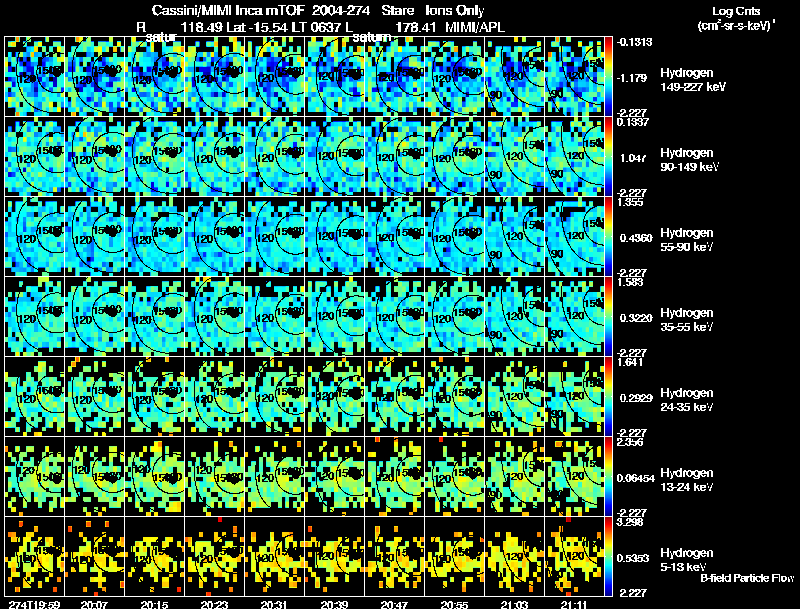
Task: Click the '20:47' time label
Action: point(394,604)
